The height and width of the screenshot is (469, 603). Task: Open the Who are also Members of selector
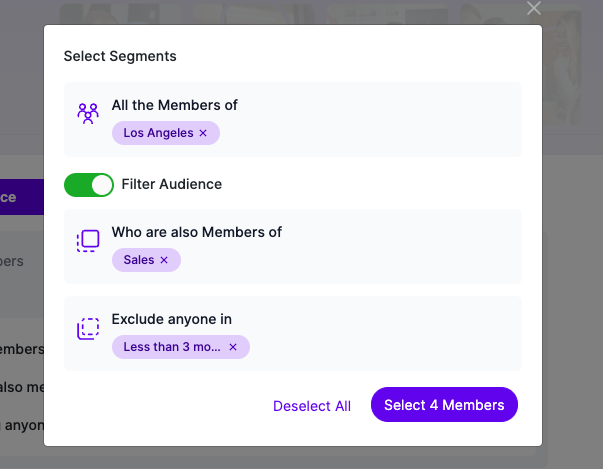293,246
